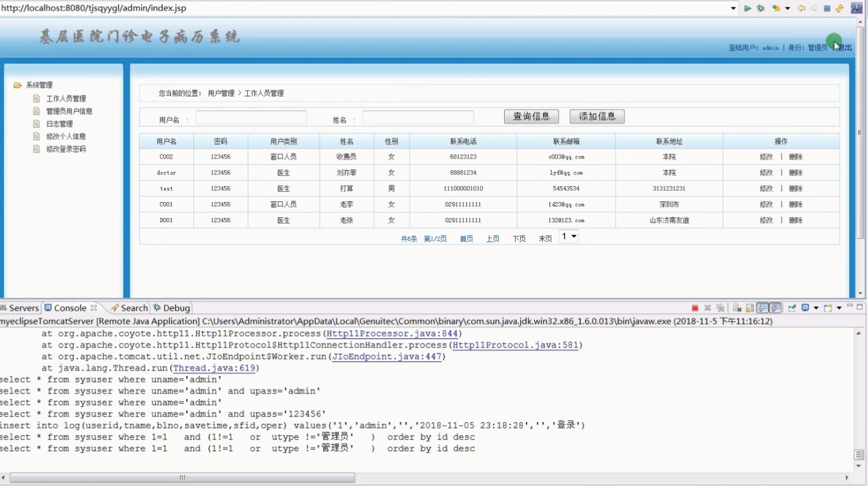868x486 pixels.
Task: Click the blue stop square in browser toolbar
Action: tap(827, 8)
